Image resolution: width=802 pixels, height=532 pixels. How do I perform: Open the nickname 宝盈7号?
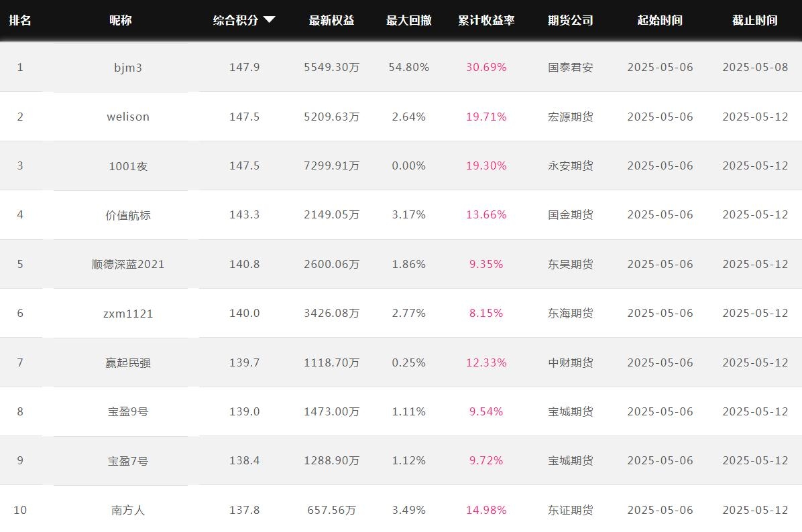(x=128, y=461)
